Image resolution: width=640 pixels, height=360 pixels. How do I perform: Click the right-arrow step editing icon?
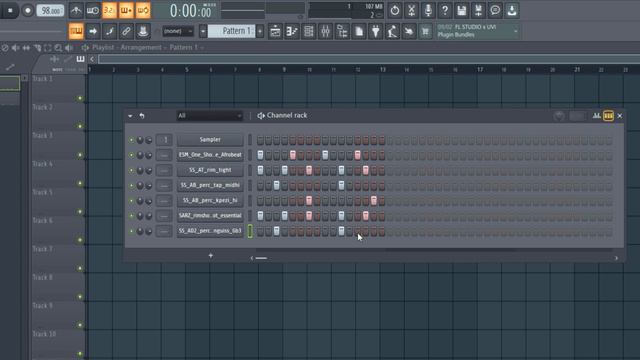[x=93, y=31]
